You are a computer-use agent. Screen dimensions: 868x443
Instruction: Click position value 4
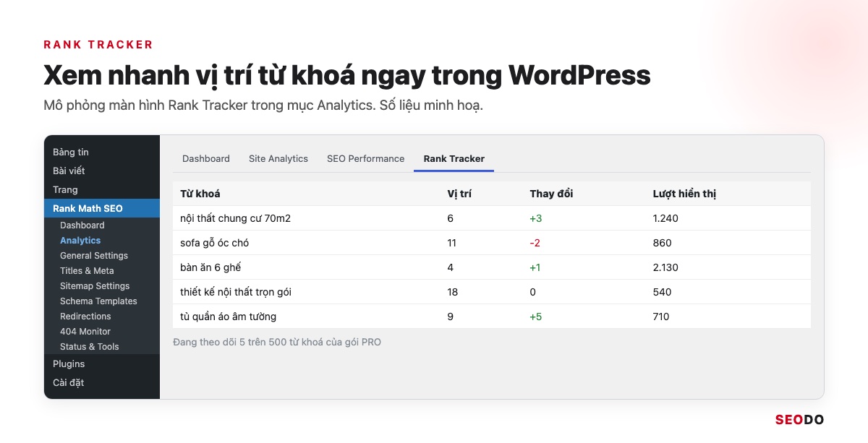click(x=451, y=267)
